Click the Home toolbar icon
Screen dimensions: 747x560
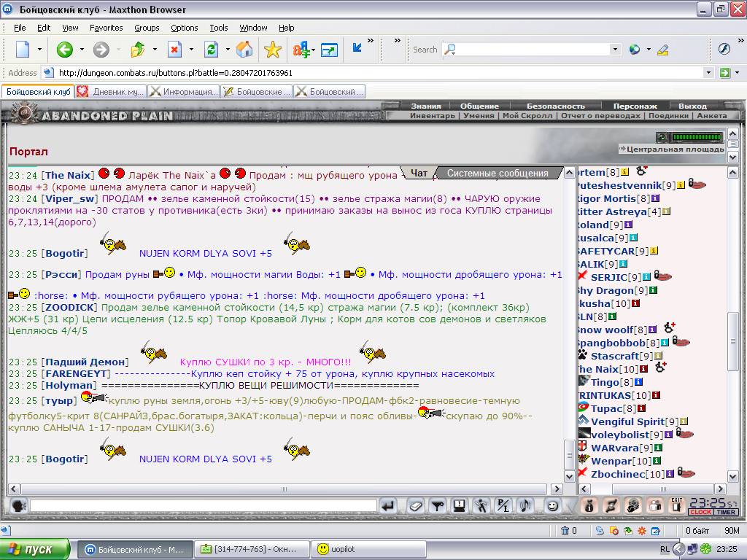pyautogui.click(x=244, y=50)
